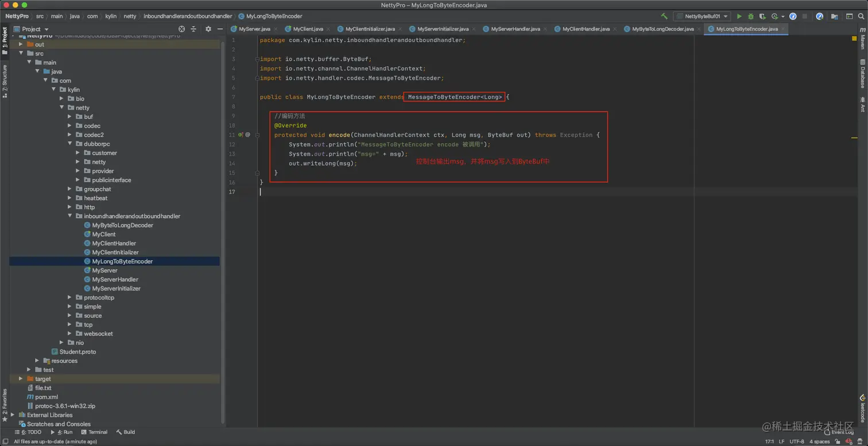868x446 pixels.
Task: Open Project panel settings gear
Action: [208, 29]
